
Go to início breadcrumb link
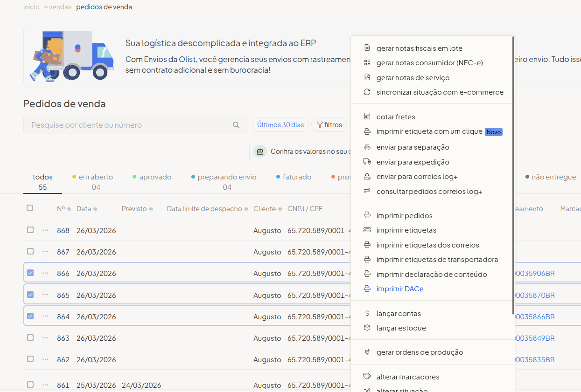click(x=31, y=7)
